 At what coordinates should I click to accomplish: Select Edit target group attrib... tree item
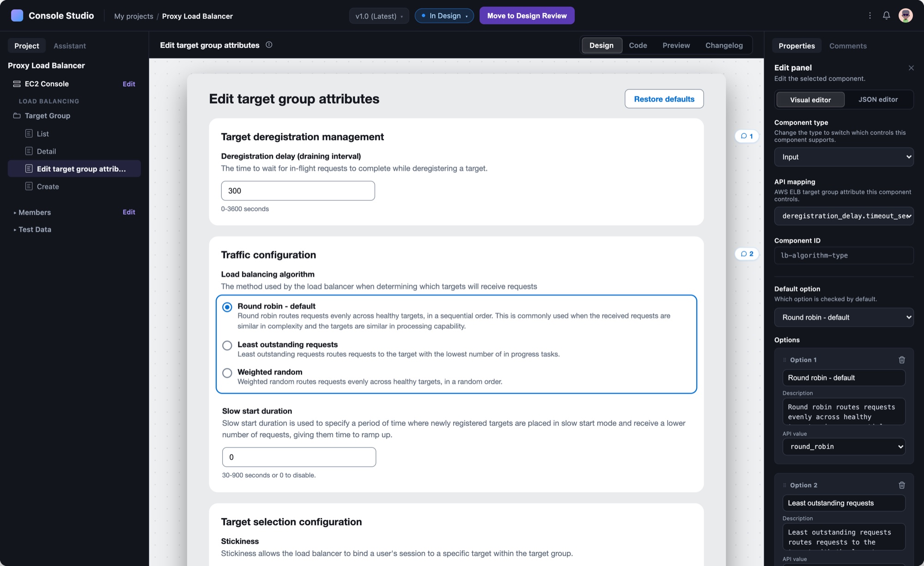(x=74, y=169)
